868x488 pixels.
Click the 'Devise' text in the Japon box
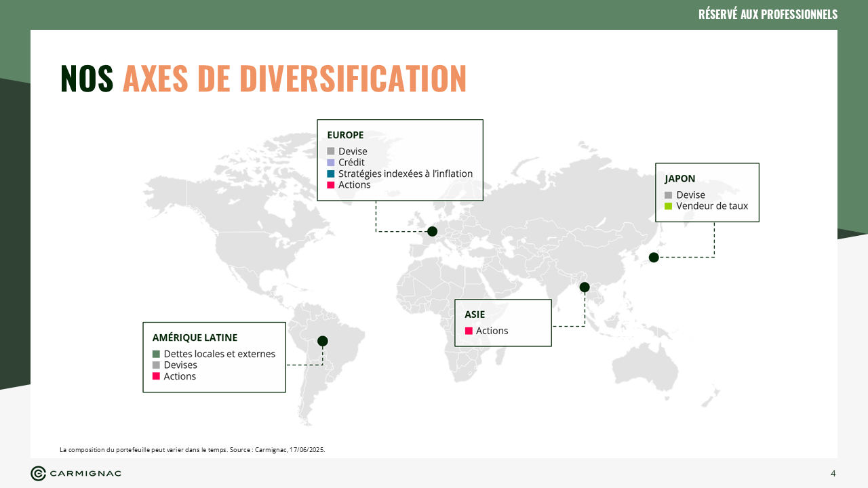(x=690, y=195)
